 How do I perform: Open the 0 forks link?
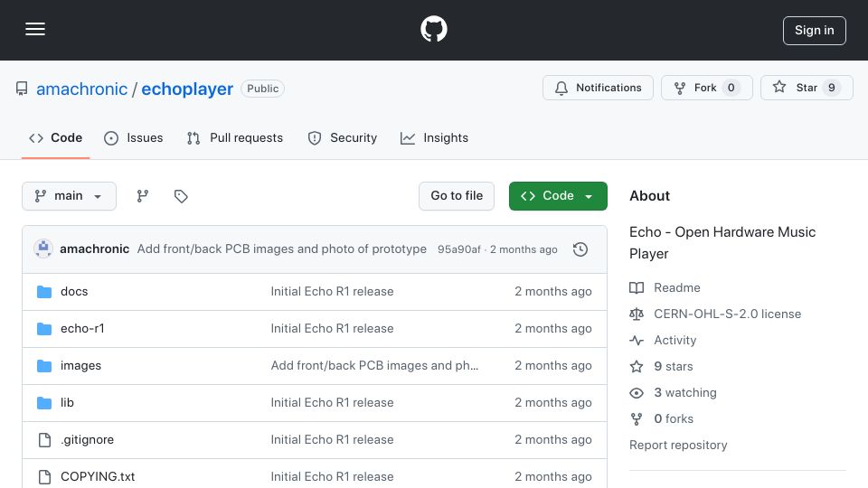pyautogui.click(x=674, y=418)
